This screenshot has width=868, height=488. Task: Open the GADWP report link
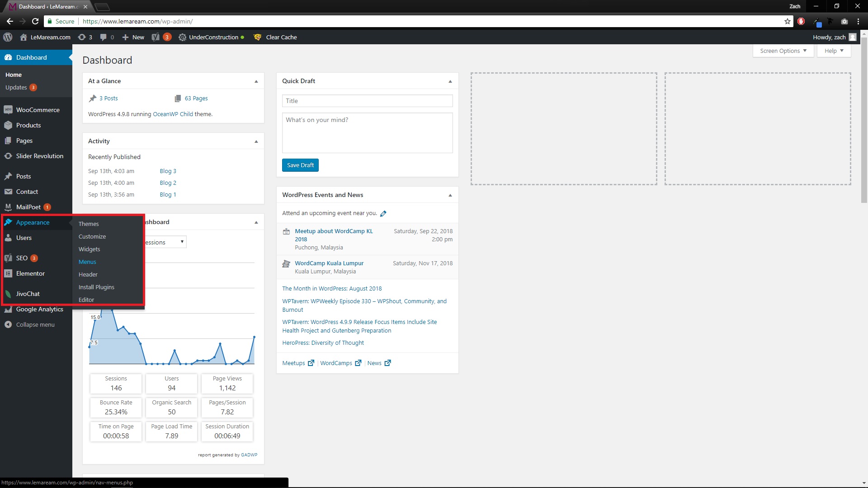[249, 455]
